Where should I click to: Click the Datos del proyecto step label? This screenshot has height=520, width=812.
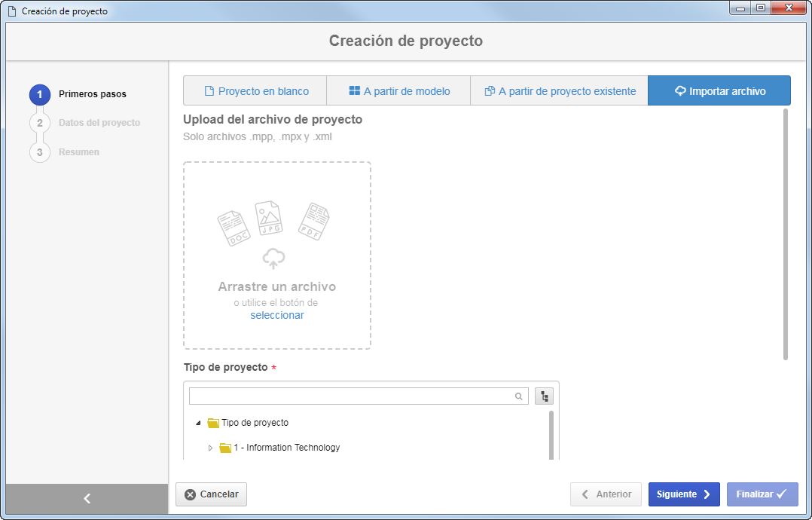tap(99, 123)
